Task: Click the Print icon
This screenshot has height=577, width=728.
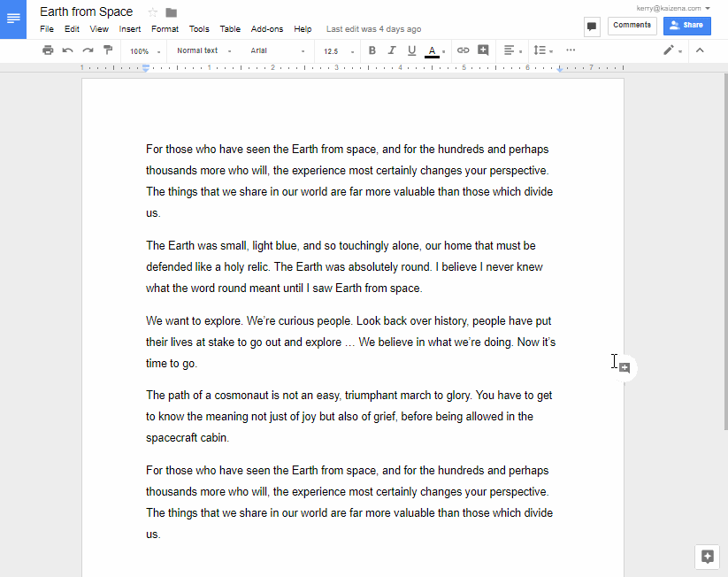Action: (48, 50)
